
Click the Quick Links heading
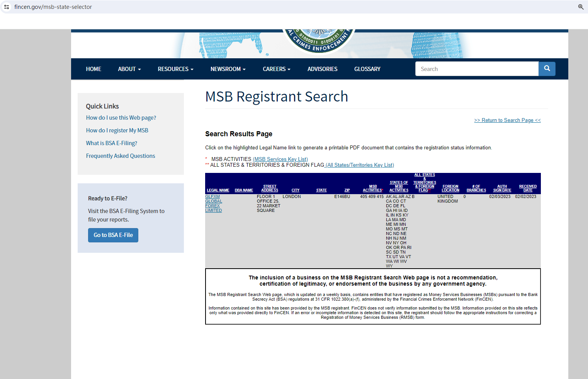pyautogui.click(x=102, y=106)
